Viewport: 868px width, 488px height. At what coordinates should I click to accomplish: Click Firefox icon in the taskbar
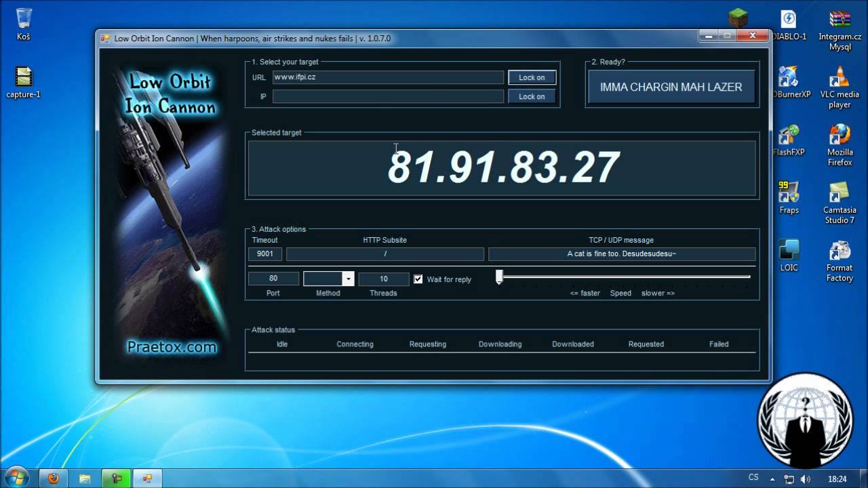pyautogui.click(x=54, y=479)
